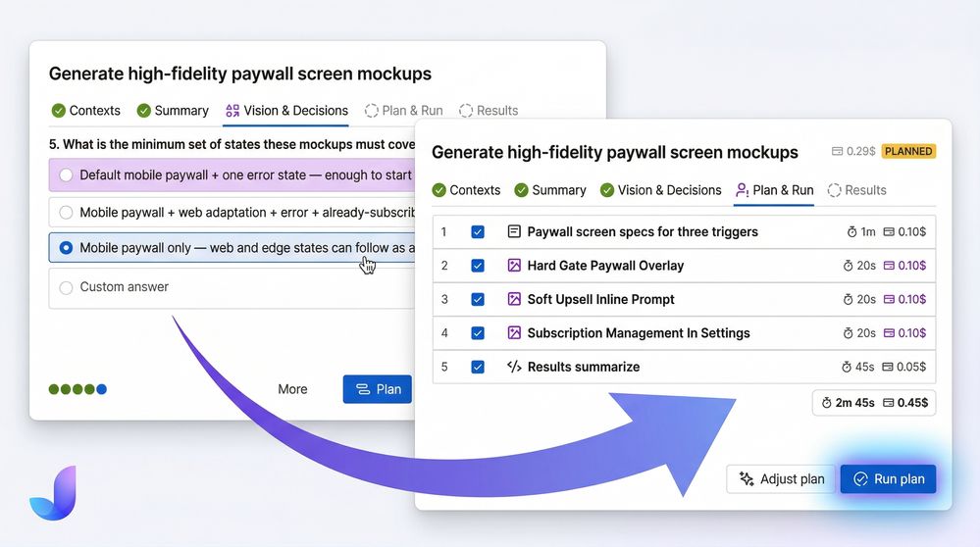
Task: Click question 5 minimum set of states text
Action: (232, 144)
